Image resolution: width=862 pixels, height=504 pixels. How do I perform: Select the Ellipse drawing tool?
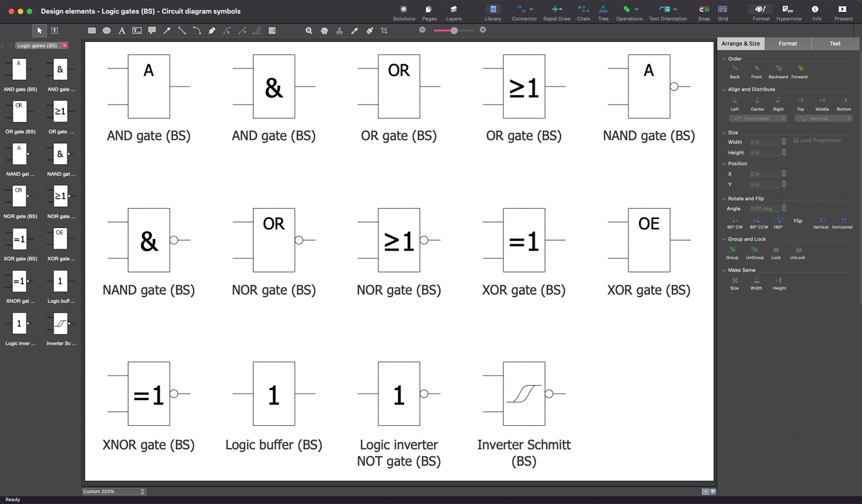[x=106, y=30]
